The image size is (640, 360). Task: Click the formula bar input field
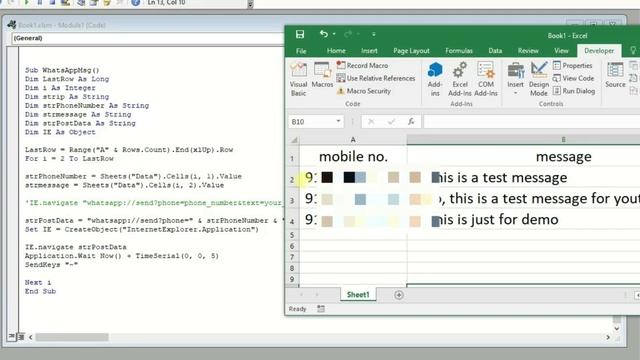(531, 122)
